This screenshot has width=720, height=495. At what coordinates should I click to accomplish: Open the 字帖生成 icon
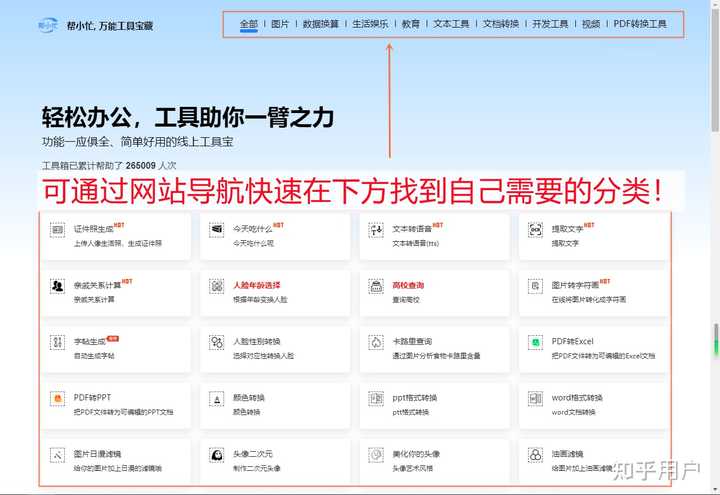click(57, 343)
